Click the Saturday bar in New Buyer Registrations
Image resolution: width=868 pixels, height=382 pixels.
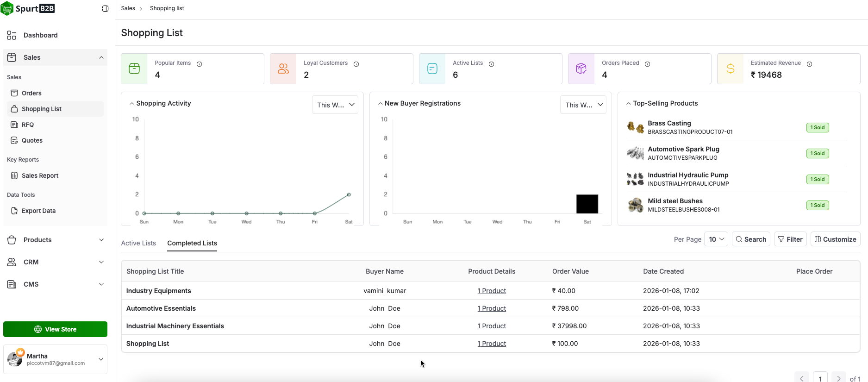(587, 204)
